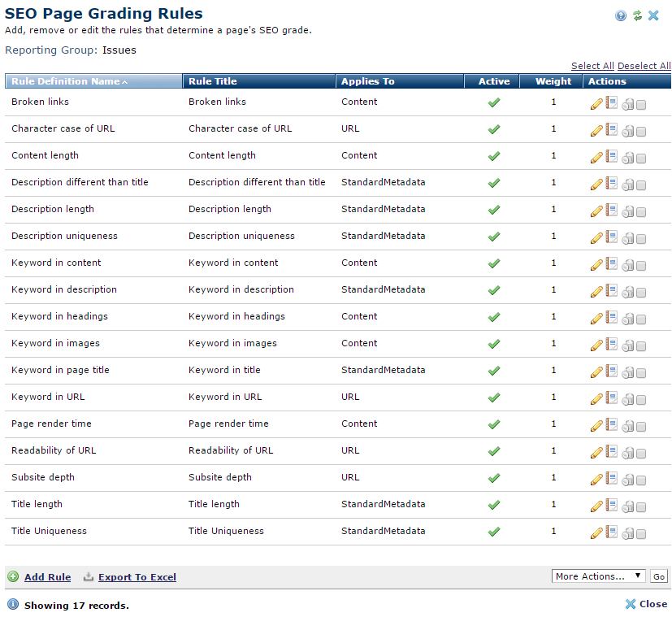The height and width of the screenshot is (617, 672).
Task: Open notebook icon for Subsite depth
Action: pyautogui.click(x=612, y=479)
